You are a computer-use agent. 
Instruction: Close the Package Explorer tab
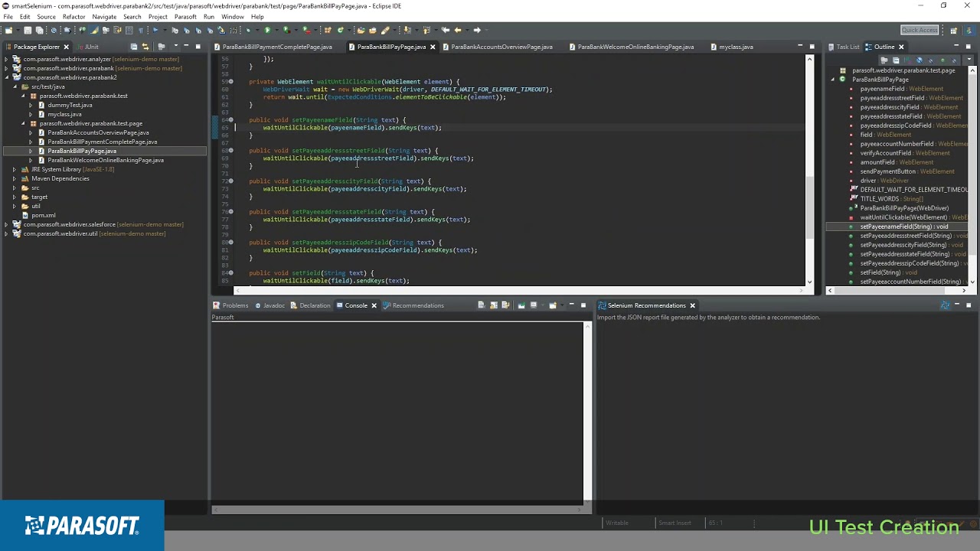(66, 47)
